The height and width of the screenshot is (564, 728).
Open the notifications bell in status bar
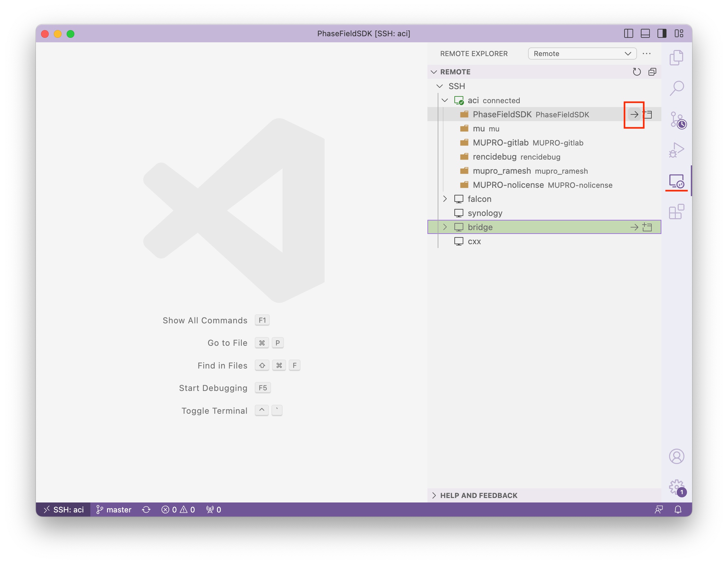click(x=678, y=509)
